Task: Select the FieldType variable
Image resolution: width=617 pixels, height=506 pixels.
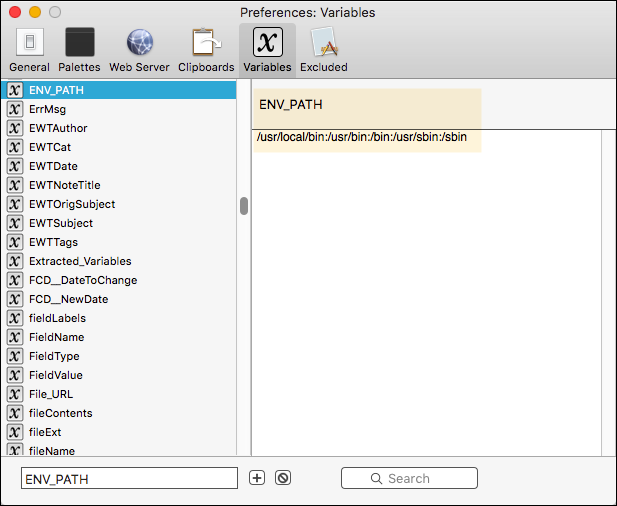Action: (54, 356)
